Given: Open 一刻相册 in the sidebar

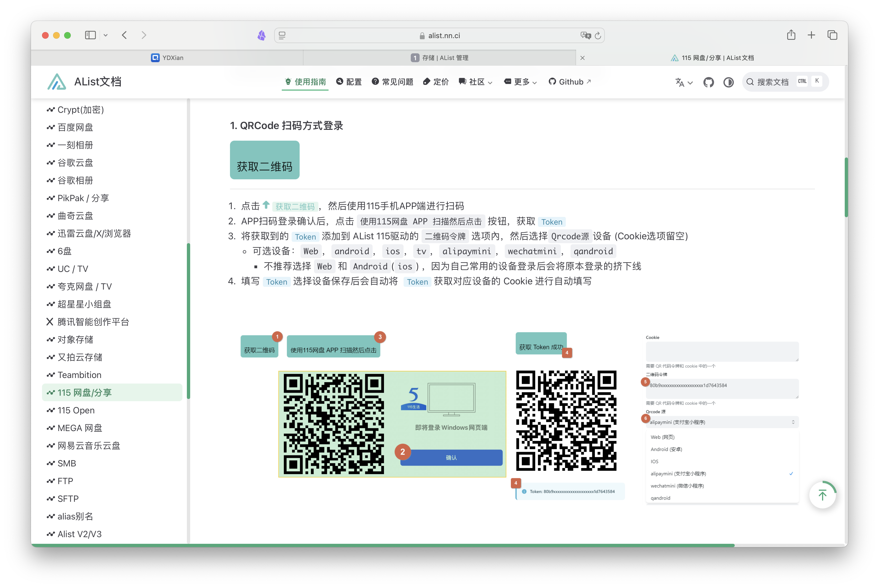Looking at the screenshot, I should 112,145.
